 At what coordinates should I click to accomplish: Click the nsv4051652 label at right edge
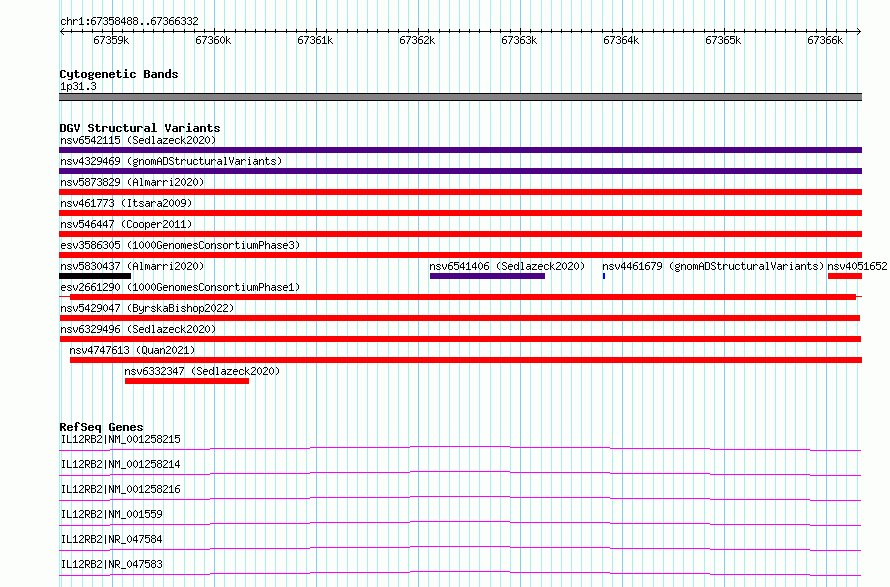coord(857,266)
